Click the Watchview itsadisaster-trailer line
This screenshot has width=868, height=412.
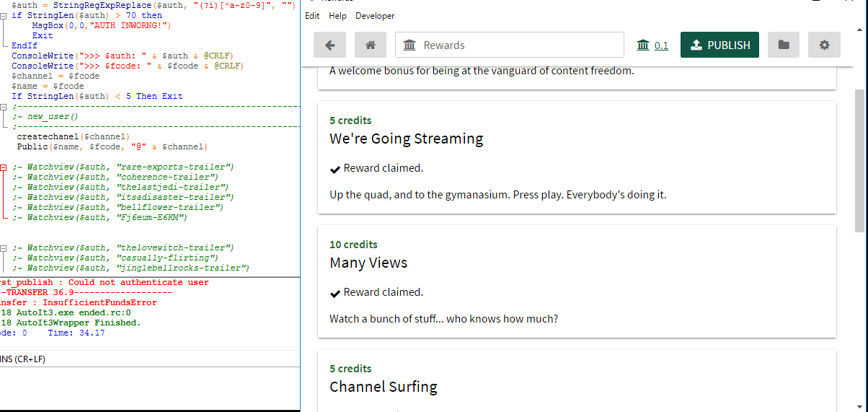pyautogui.click(x=123, y=197)
